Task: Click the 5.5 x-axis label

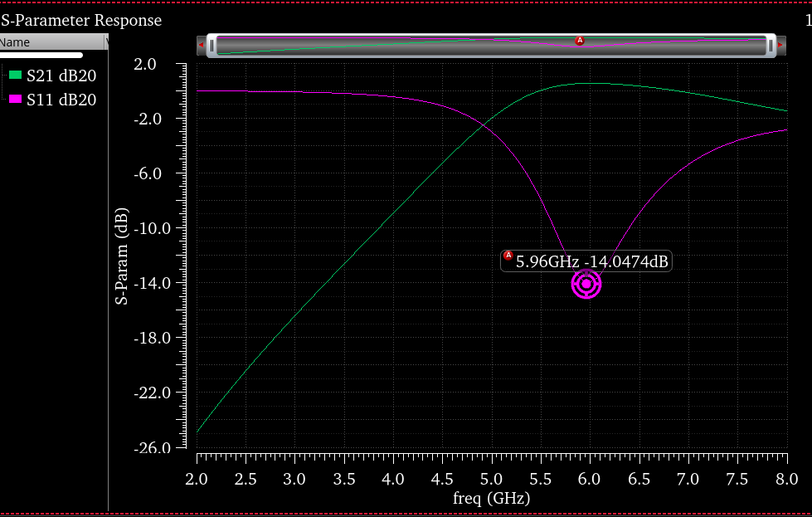Action: [x=541, y=479]
